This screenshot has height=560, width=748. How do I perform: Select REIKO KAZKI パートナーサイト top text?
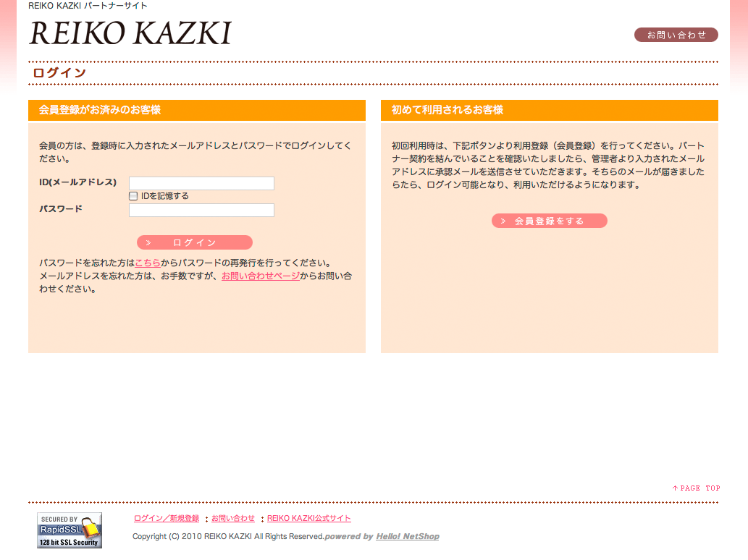tap(88, 6)
